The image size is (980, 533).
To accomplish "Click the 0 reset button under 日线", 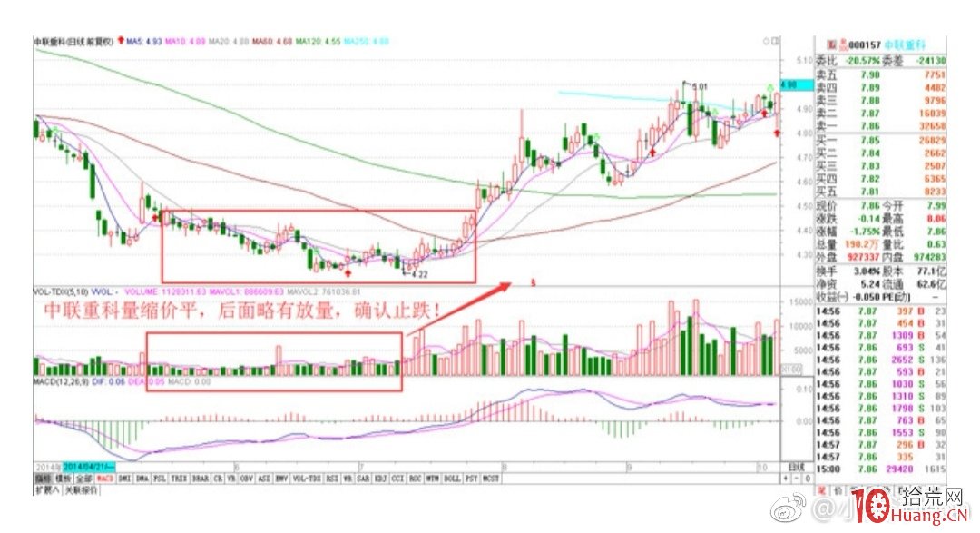I will 807,479.
